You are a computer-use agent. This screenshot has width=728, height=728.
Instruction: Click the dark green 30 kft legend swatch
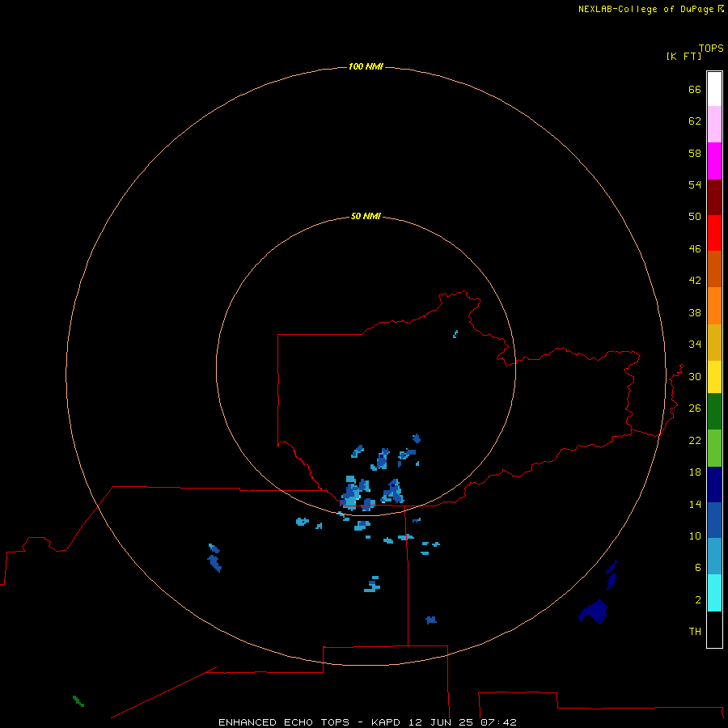pyautogui.click(x=714, y=412)
